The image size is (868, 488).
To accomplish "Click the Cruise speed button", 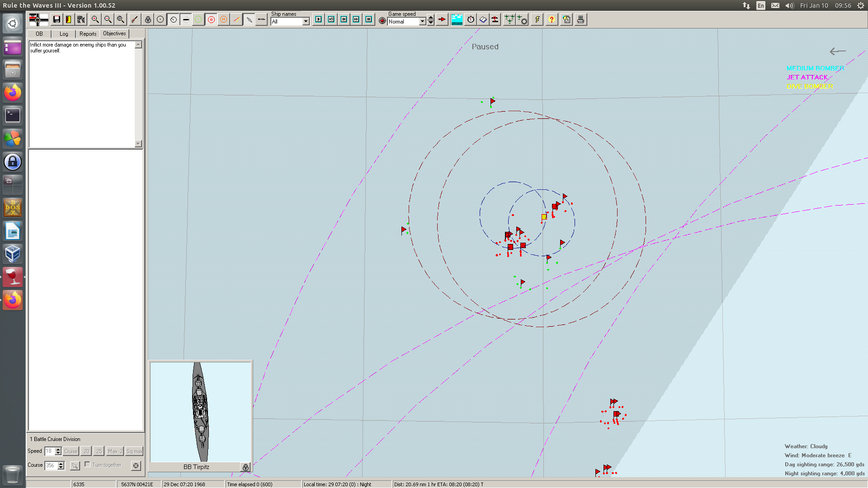I will [x=71, y=451].
